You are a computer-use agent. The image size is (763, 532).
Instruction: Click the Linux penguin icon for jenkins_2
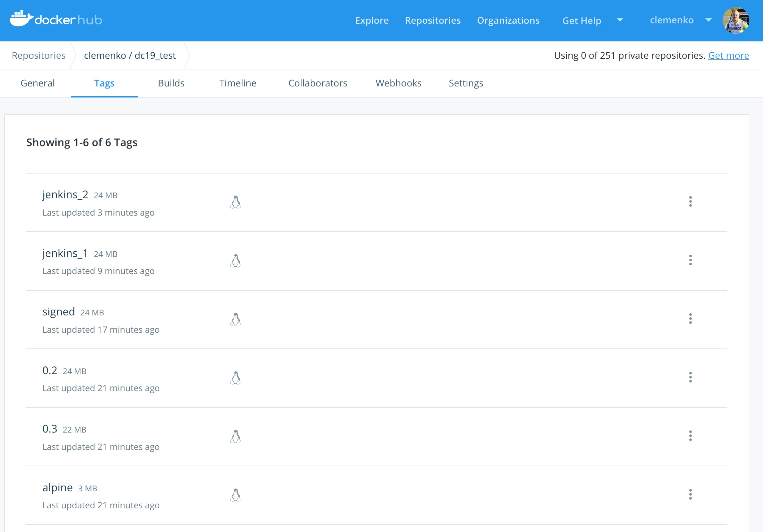point(235,202)
